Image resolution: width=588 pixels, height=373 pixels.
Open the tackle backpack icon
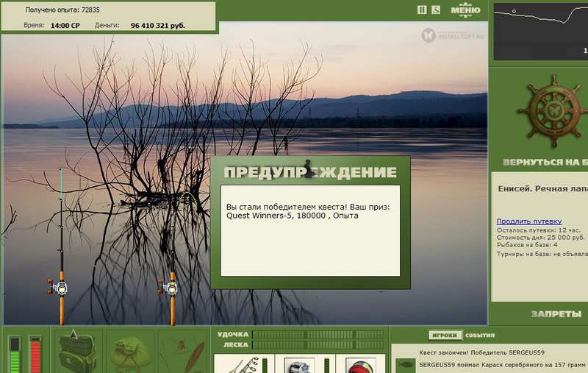(x=77, y=351)
